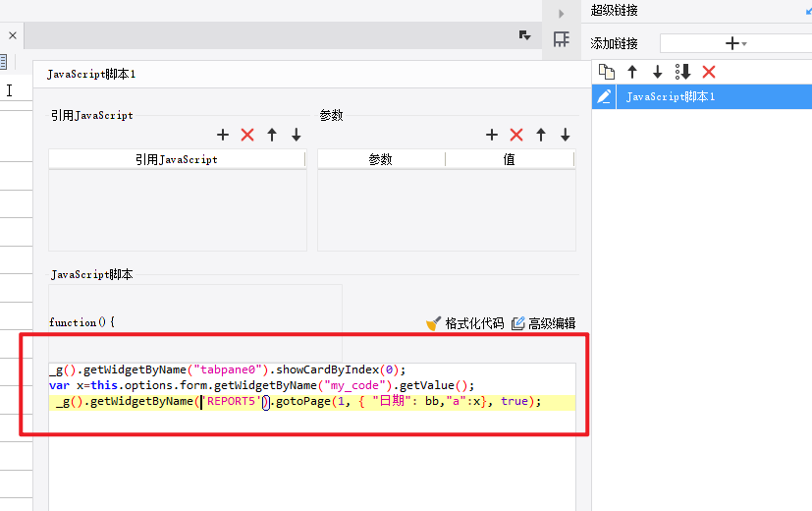Copy the selected hyperlink item

click(x=607, y=72)
